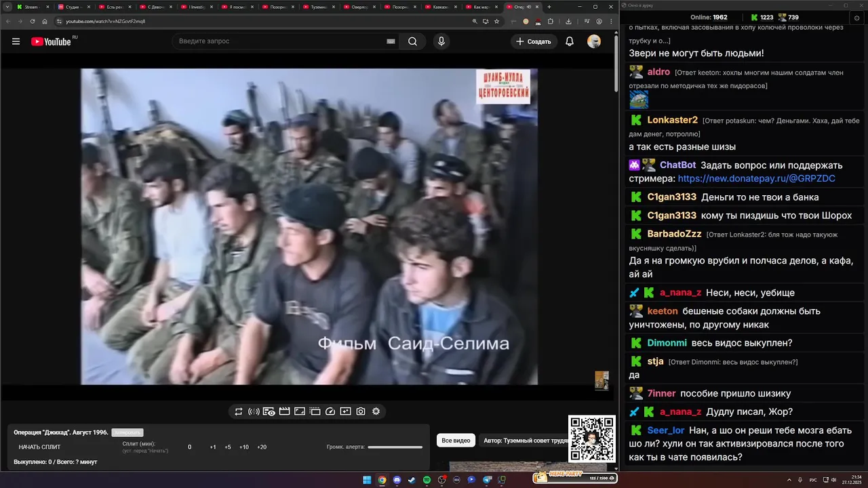The height and width of the screenshot is (488, 868).
Task: Toggle the loop playback icon under the video
Action: click(x=239, y=411)
